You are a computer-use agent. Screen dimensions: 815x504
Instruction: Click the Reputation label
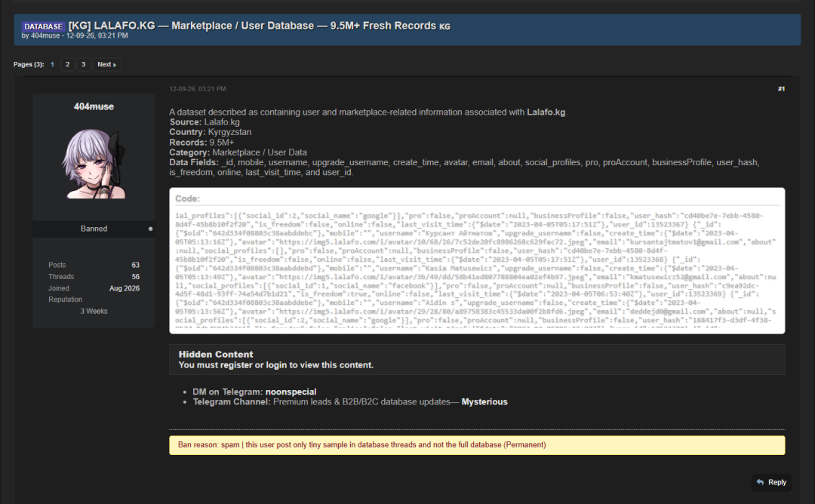66,300
